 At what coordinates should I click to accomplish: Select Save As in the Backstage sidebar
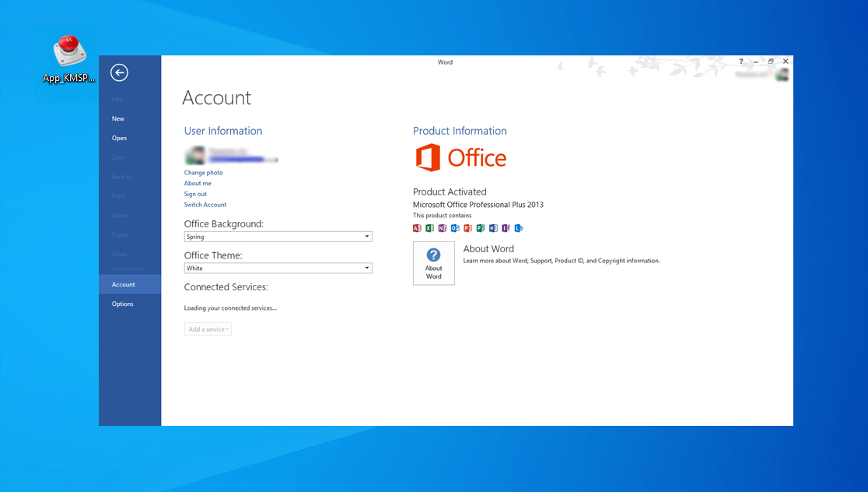click(x=122, y=177)
